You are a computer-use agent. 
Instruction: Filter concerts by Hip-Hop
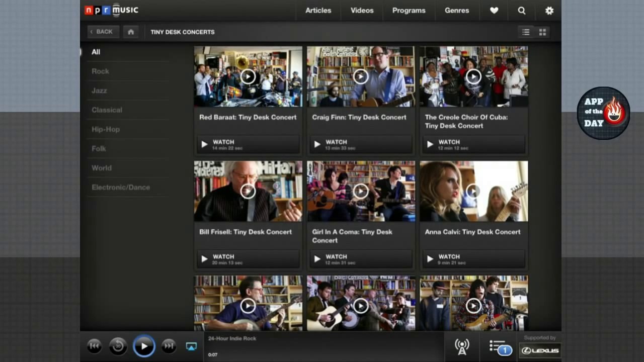tap(106, 129)
